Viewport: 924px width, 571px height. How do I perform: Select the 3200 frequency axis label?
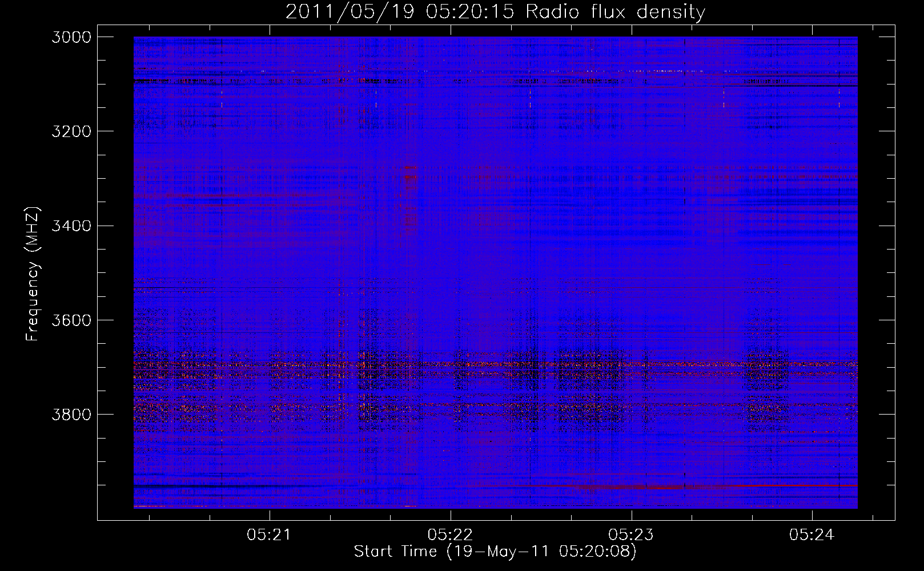point(71,131)
